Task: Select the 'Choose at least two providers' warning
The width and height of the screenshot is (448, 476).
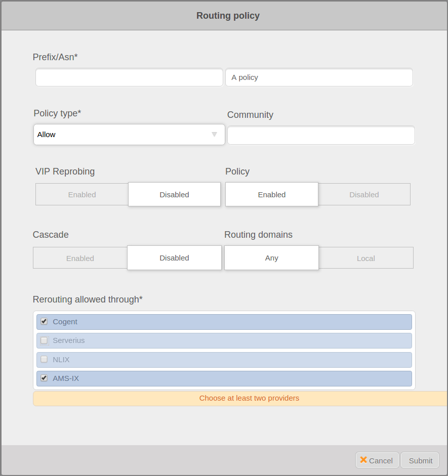Action: pyautogui.click(x=240, y=398)
